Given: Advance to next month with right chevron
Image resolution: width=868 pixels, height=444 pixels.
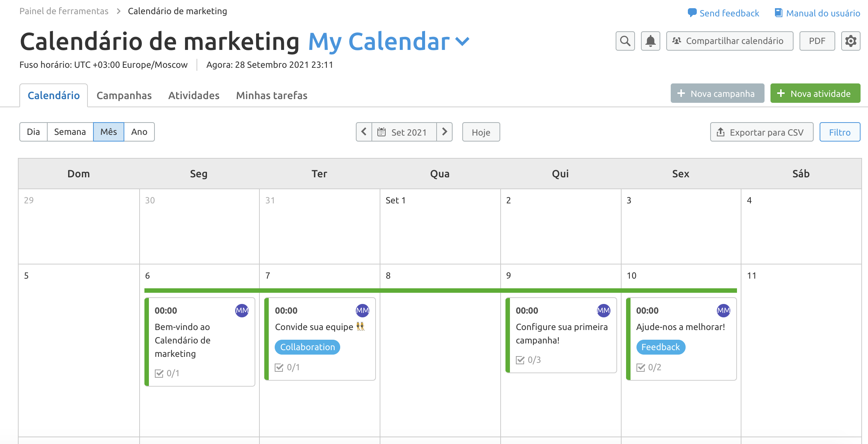Looking at the screenshot, I should point(445,132).
